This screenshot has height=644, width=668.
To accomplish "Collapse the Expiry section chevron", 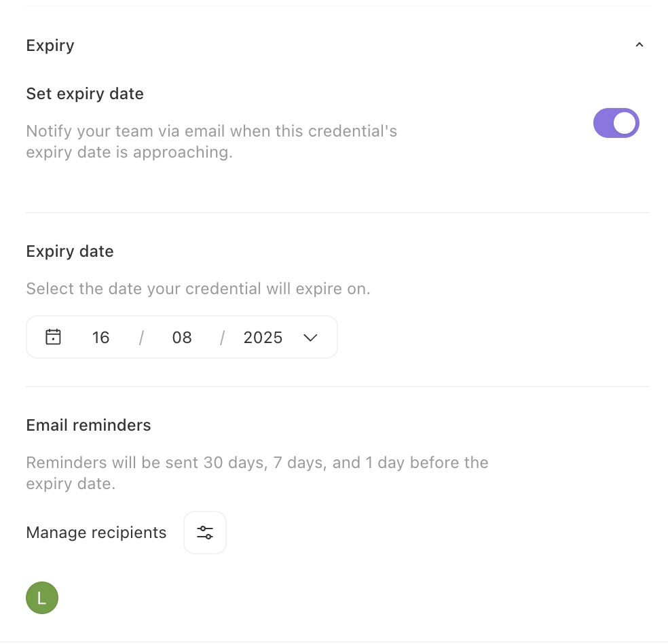I will (639, 46).
